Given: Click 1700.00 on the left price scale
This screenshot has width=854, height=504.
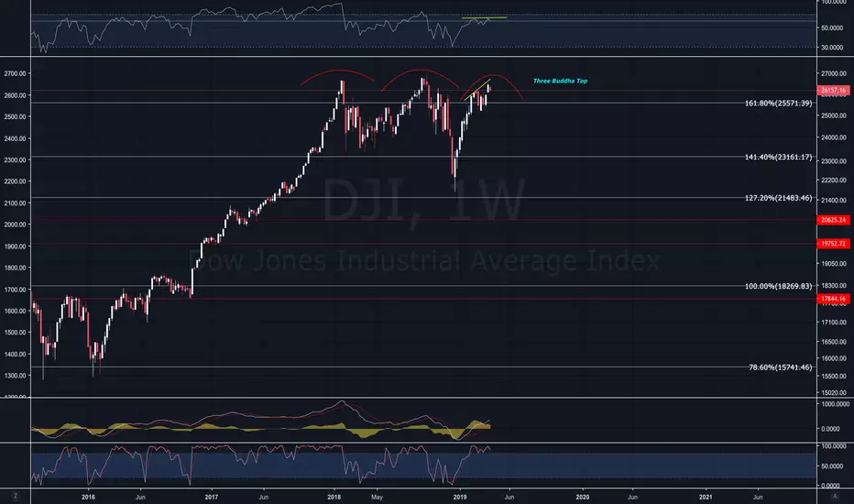Looking at the screenshot, I should point(15,290).
